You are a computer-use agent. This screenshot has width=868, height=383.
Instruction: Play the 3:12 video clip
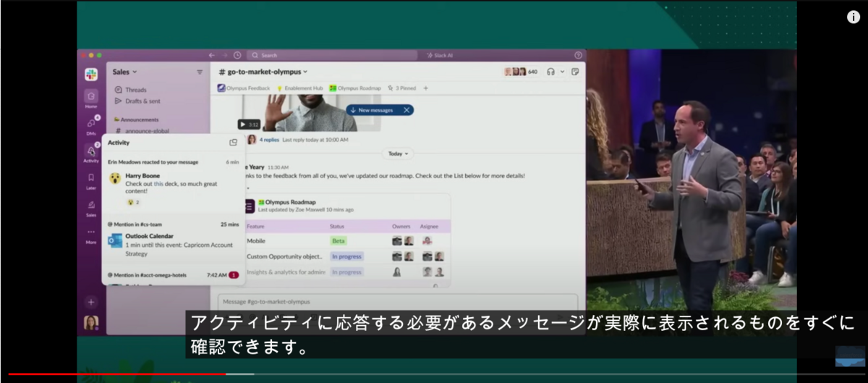point(249,125)
